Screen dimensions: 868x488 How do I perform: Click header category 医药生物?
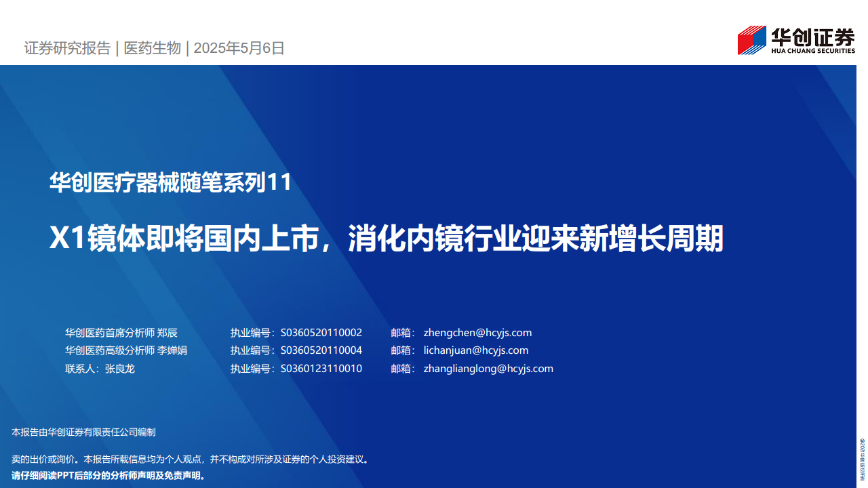(x=153, y=48)
